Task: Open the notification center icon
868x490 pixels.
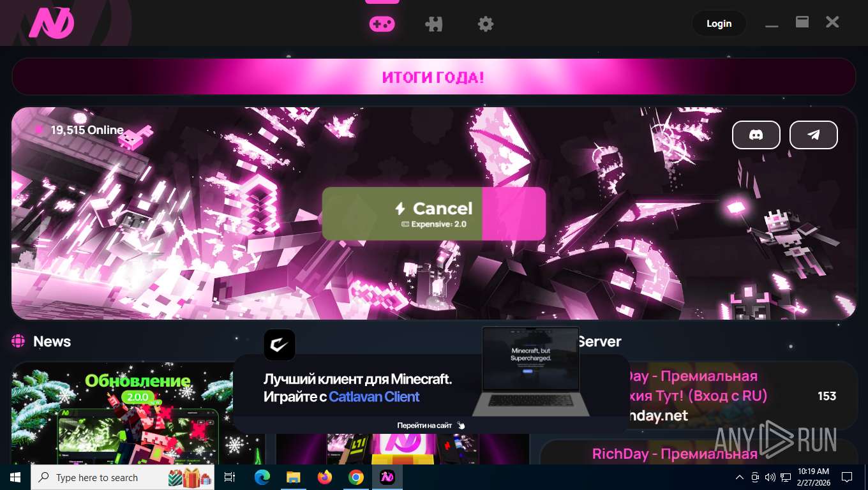Action: tap(847, 477)
